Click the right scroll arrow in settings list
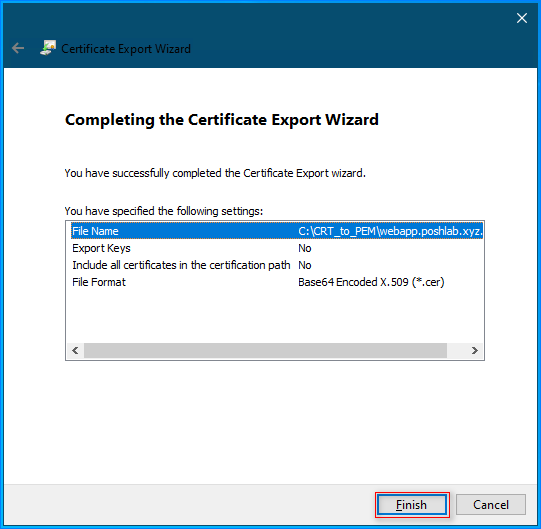541x529 pixels. [474, 351]
